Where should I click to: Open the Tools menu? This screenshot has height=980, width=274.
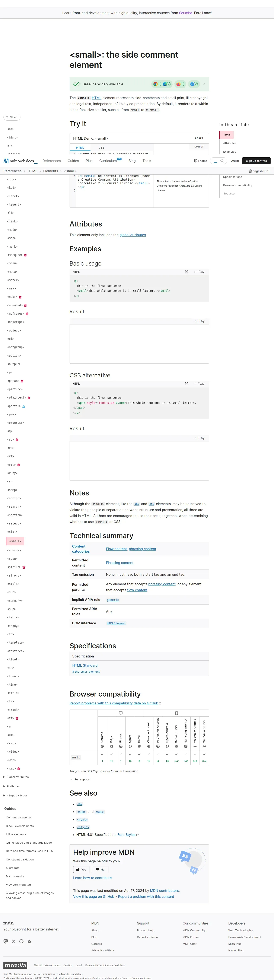tap(147, 161)
